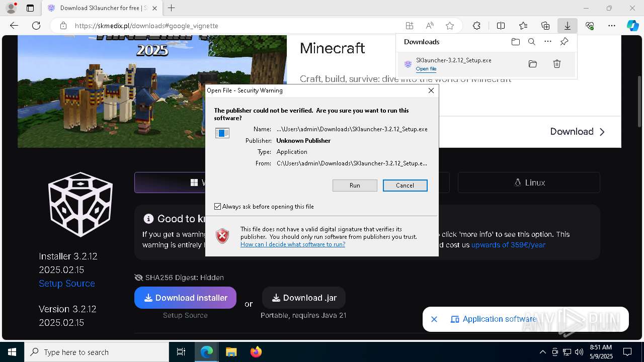This screenshot has width=644, height=362.
Task: Open the tab actions menu icon
Action: [x=30, y=8]
